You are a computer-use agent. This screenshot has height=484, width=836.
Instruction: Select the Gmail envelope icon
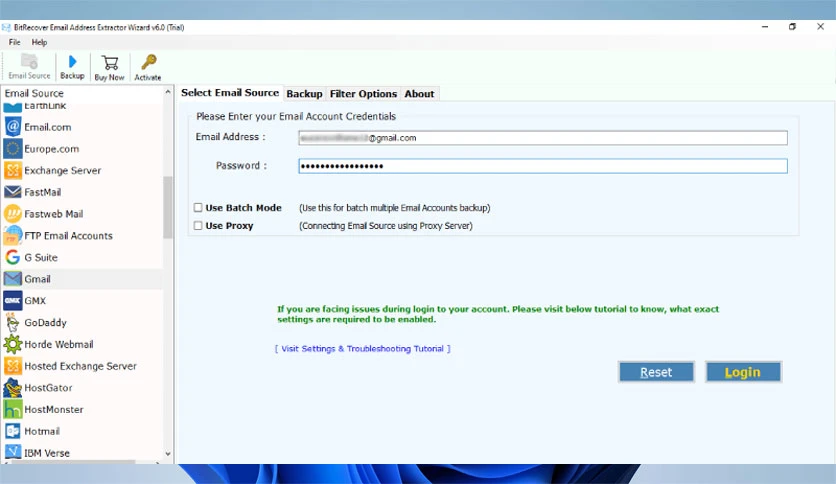coord(13,279)
